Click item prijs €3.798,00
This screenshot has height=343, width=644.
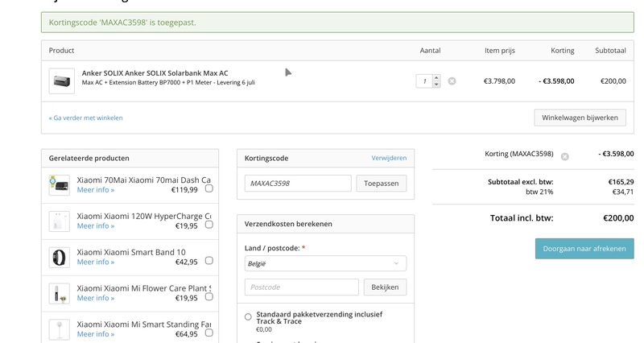499,81
